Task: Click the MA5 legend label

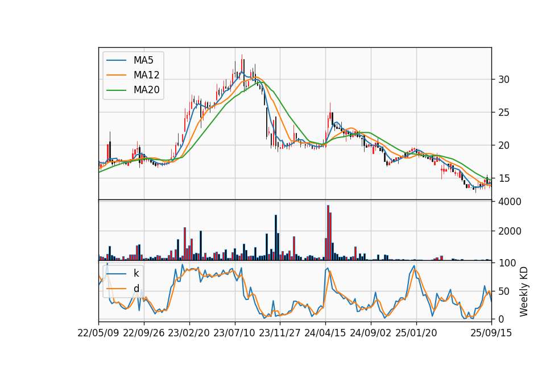Action: [143, 60]
